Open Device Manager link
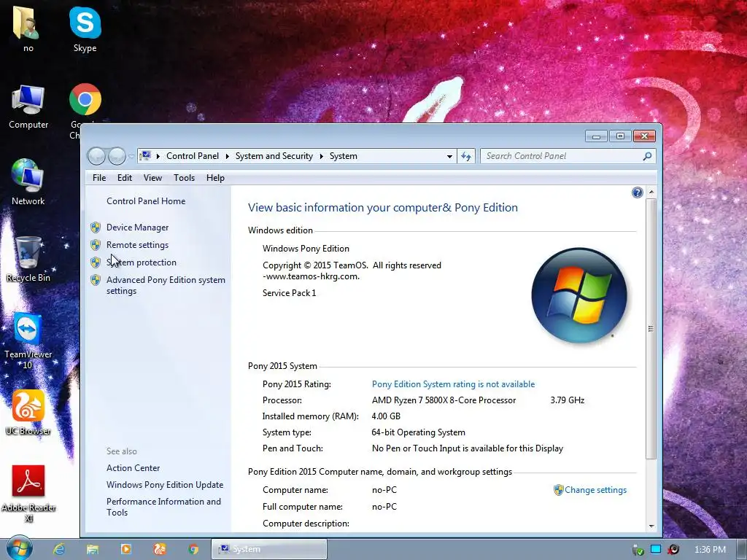The height and width of the screenshot is (560, 747). (x=137, y=227)
